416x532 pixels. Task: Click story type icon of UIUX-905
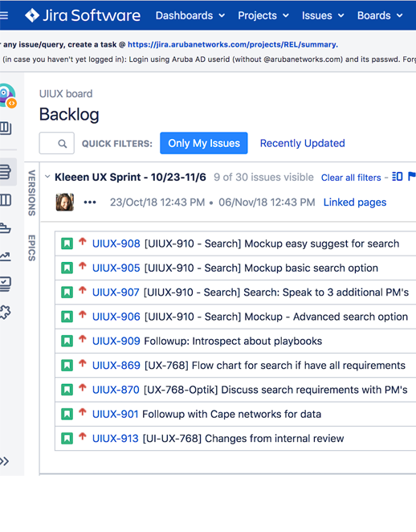coord(67,268)
